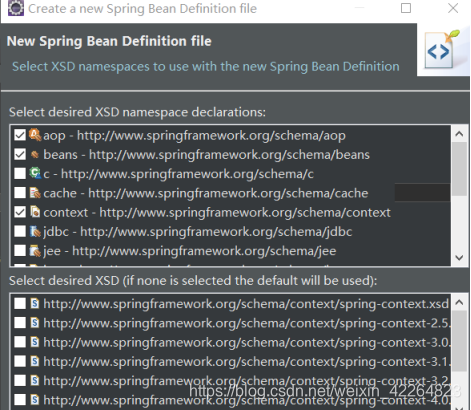Screen dimensions: 471x410
Task: Click the beans namespace icon
Action: pyautogui.click(x=35, y=154)
